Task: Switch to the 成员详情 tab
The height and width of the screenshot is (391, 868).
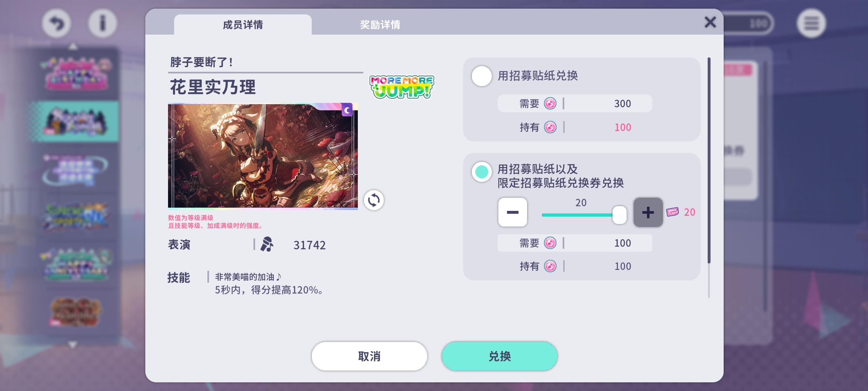Action: 243,24
